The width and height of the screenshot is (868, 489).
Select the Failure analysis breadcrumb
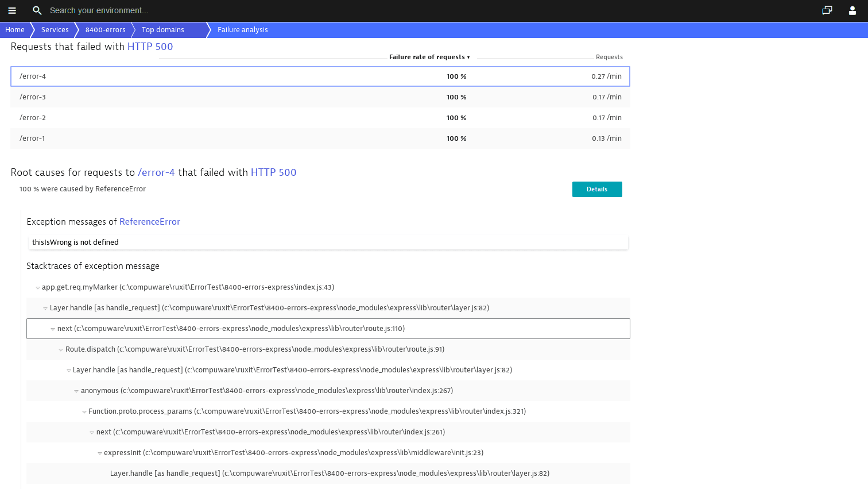(x=243, y=30)
